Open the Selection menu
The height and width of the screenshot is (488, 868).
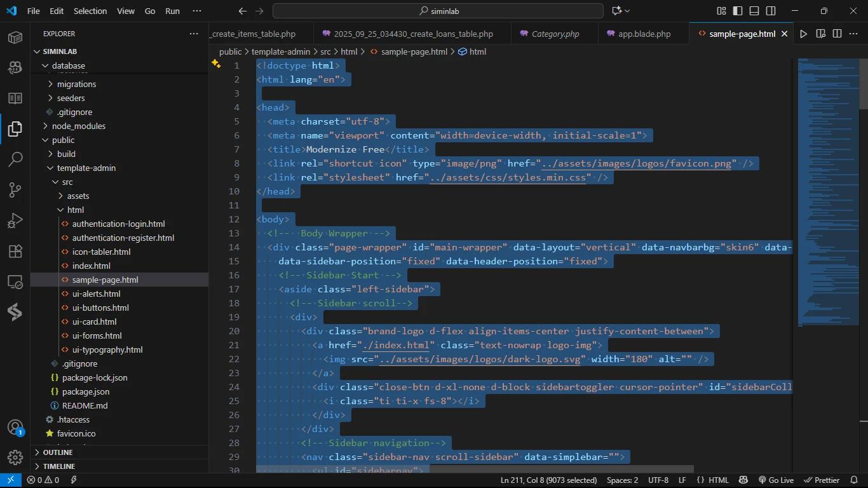90,11
